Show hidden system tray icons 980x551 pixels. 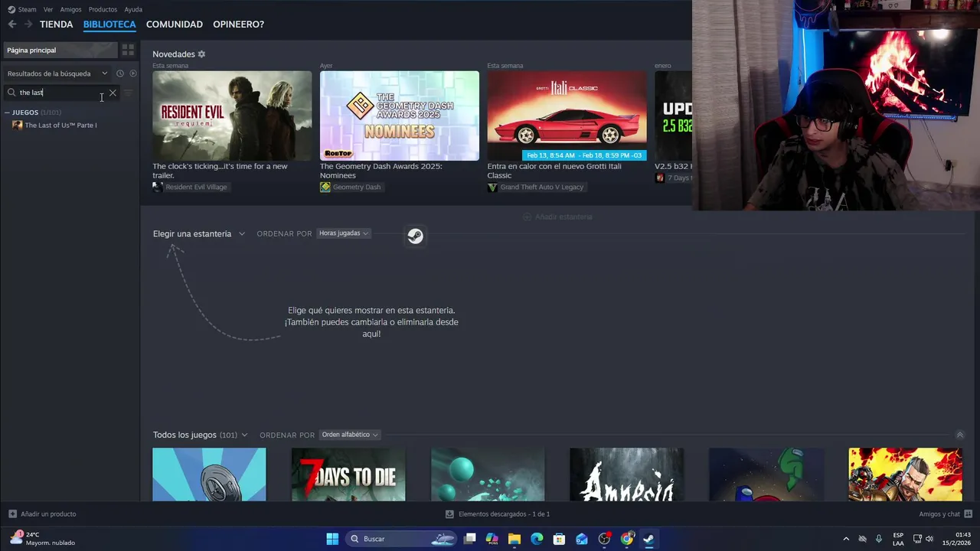(x=846, y=539)
